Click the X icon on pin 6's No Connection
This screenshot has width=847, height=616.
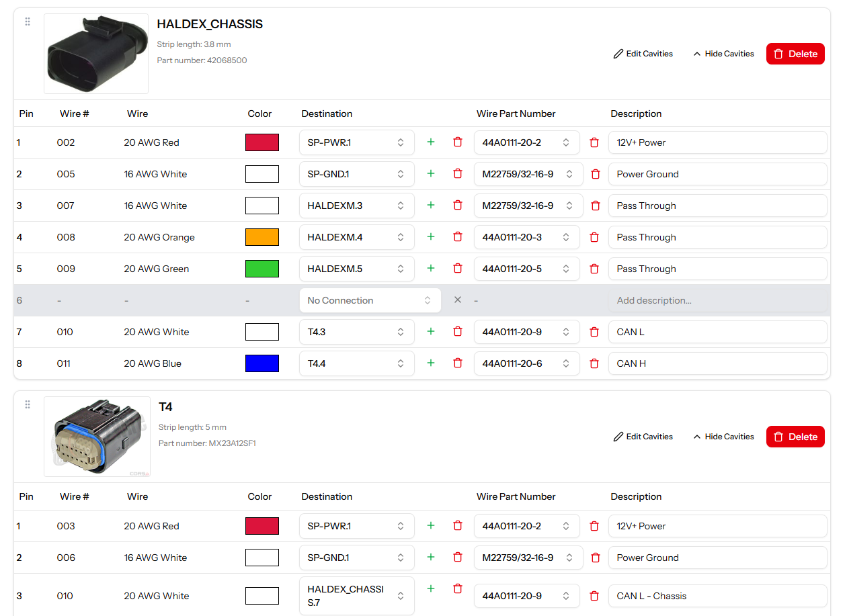pyautogui.click(x=458, y=300)
